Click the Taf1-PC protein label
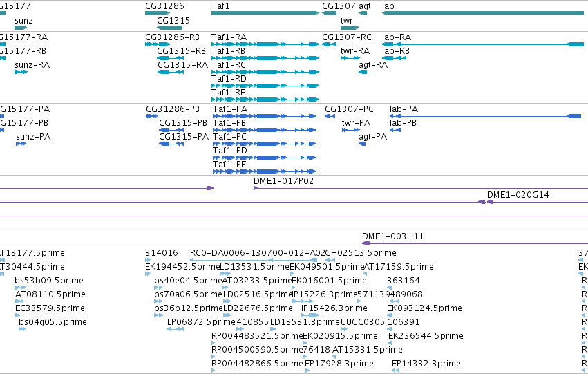588x374 pixels. (230, 137)
